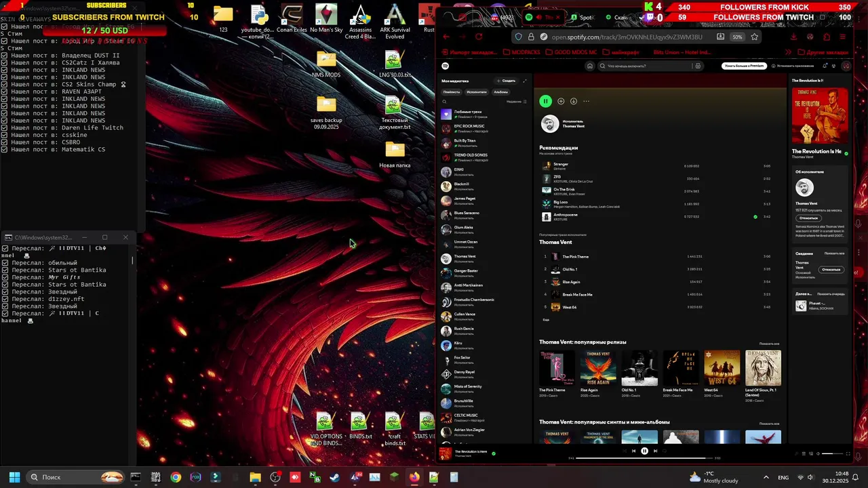Open the Недавние sort dropdown in the library
This screenshot has width=868, height=488.
click(x=516, y=102)
